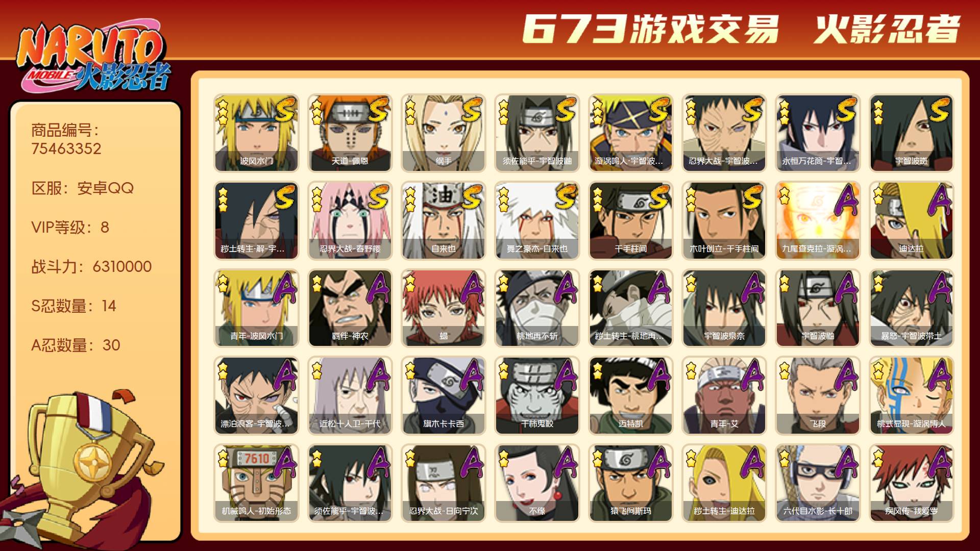Viewport: 980px width, 551px height.
Task: Choose the 千手柱间 character card
Action: click(631, 220)
